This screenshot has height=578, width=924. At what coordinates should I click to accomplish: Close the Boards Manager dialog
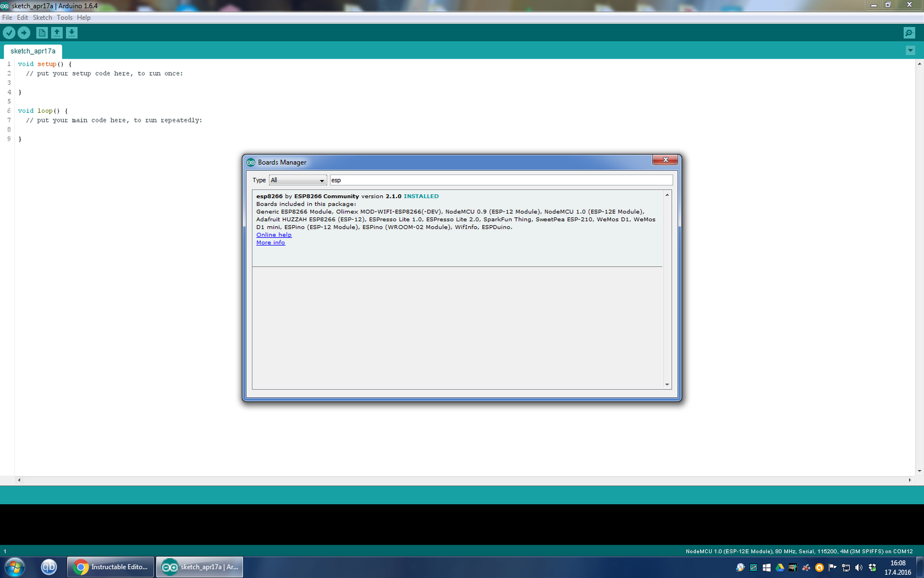click(665, 160)
